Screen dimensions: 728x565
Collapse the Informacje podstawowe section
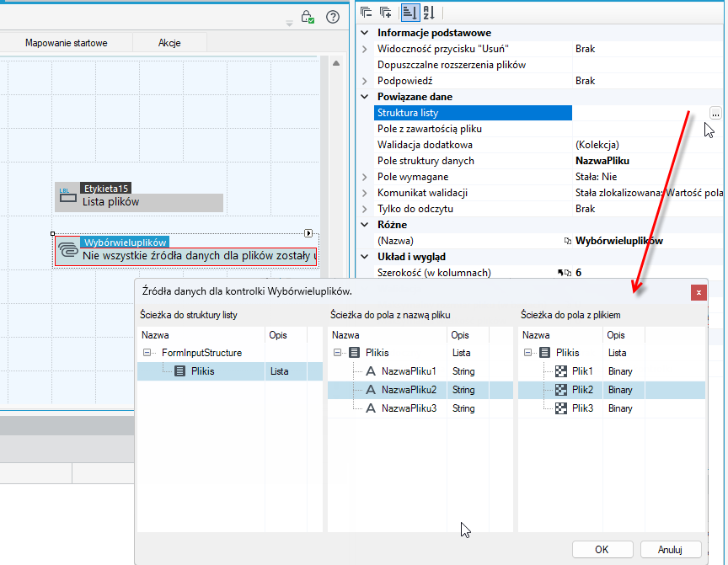pos(365,33)
